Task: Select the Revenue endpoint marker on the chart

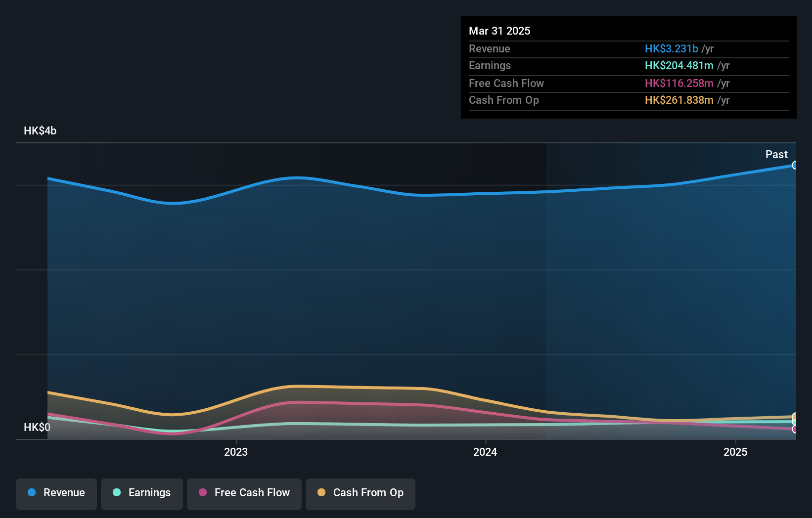Action: pyautogui.click(x=795, y=165)
